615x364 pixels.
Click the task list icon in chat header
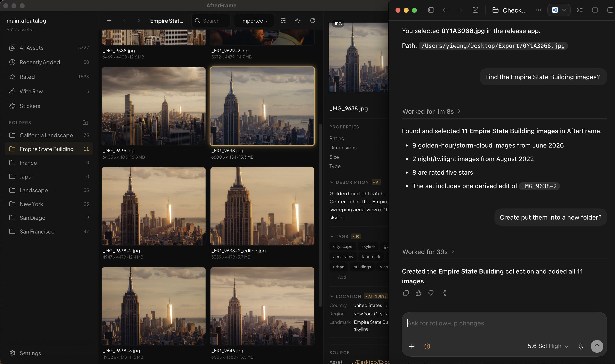(x=580, y=10)
